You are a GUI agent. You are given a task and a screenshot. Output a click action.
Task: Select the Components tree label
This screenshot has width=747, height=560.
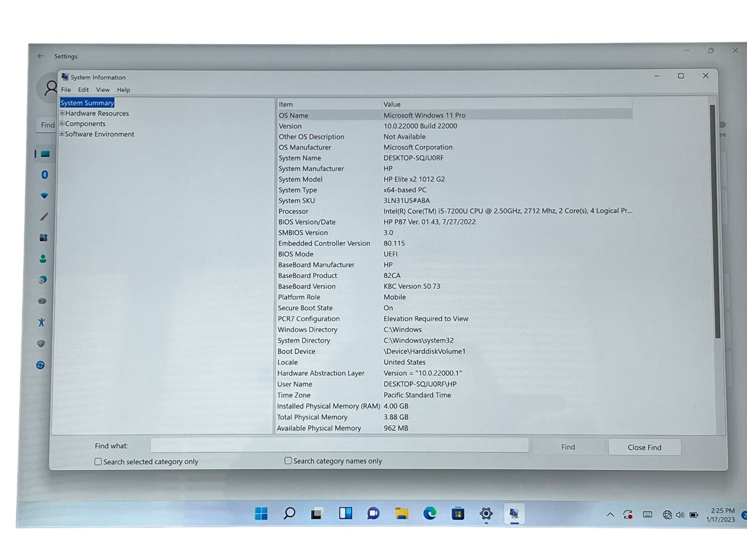pos(85,124)
